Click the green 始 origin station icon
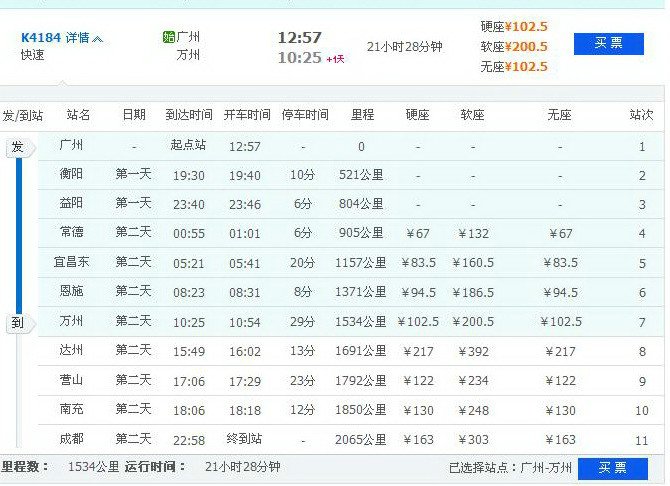This screenshot has height=486, width=670. [169, 37]
